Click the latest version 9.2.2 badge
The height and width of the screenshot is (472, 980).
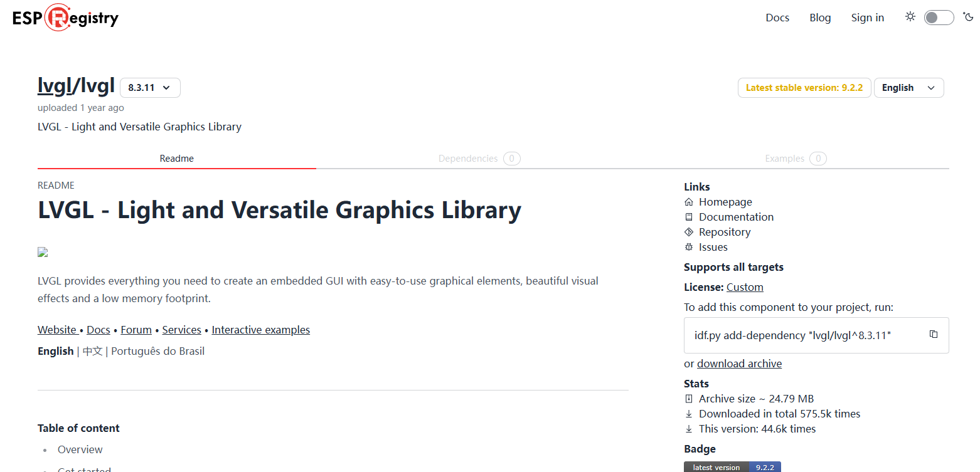732,467
